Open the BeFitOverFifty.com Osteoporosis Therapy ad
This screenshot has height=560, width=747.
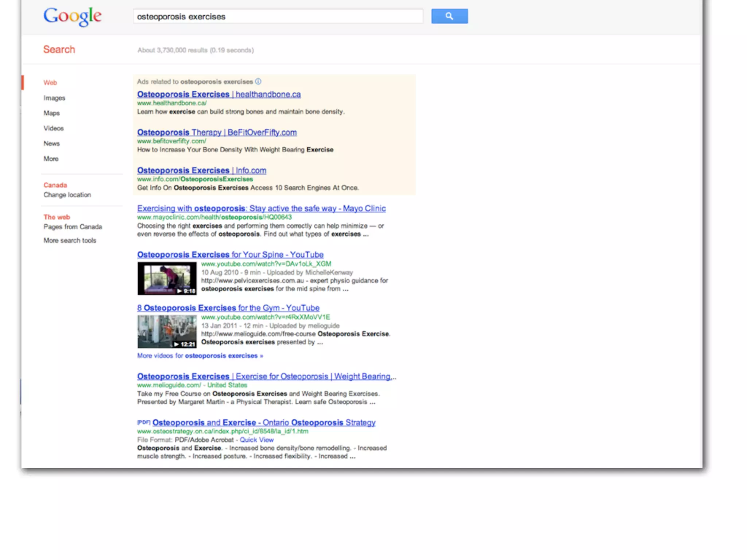[x=217, y=132]
